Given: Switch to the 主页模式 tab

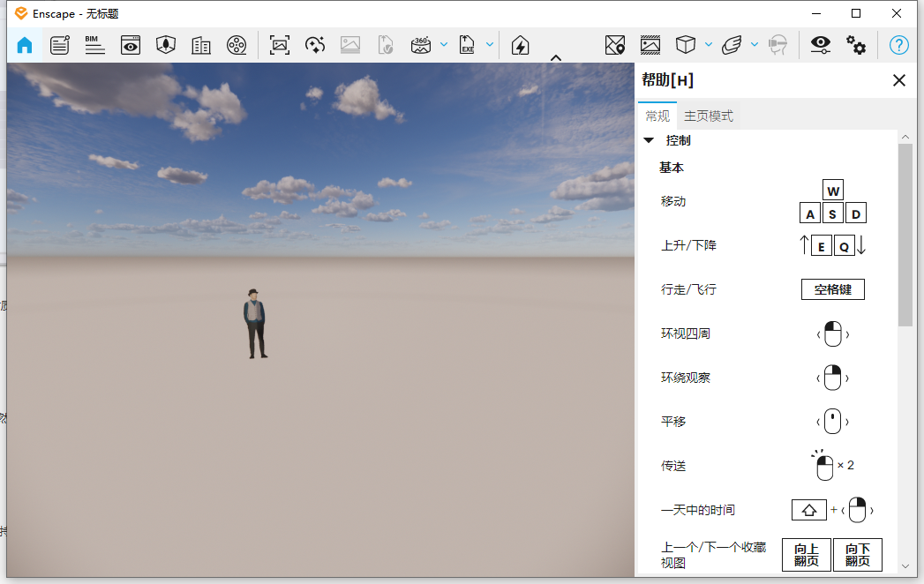Looking at the screenshot, I should click(x=709, y=116).
